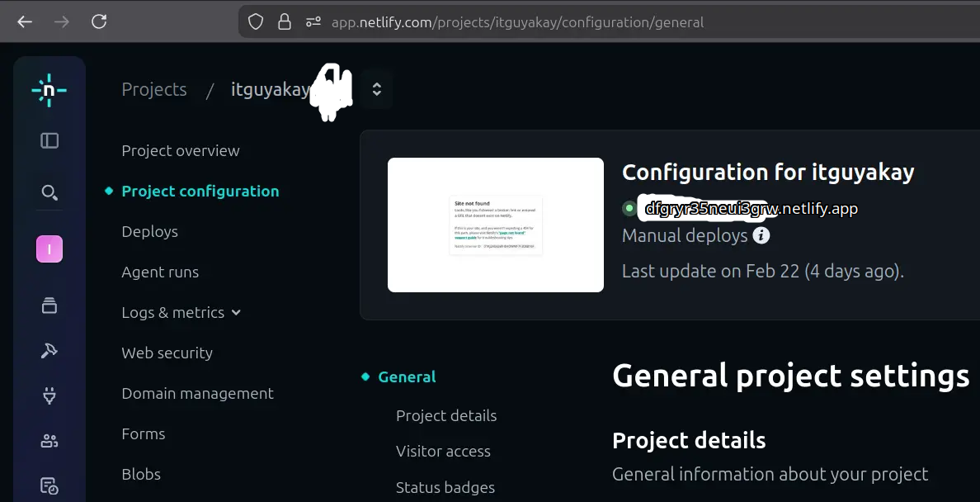Click the audit log icon at sidebar bottom
The image size is (980, 502).
[x=49, y=485]
